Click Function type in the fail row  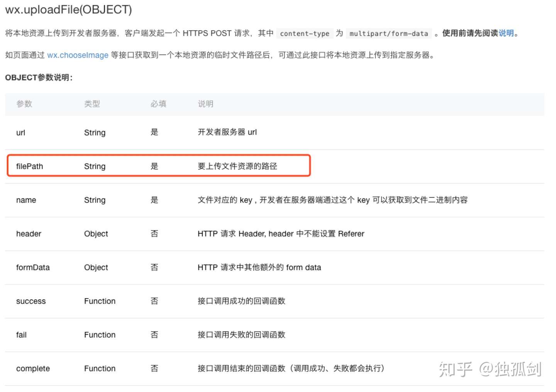click(100, 335)
